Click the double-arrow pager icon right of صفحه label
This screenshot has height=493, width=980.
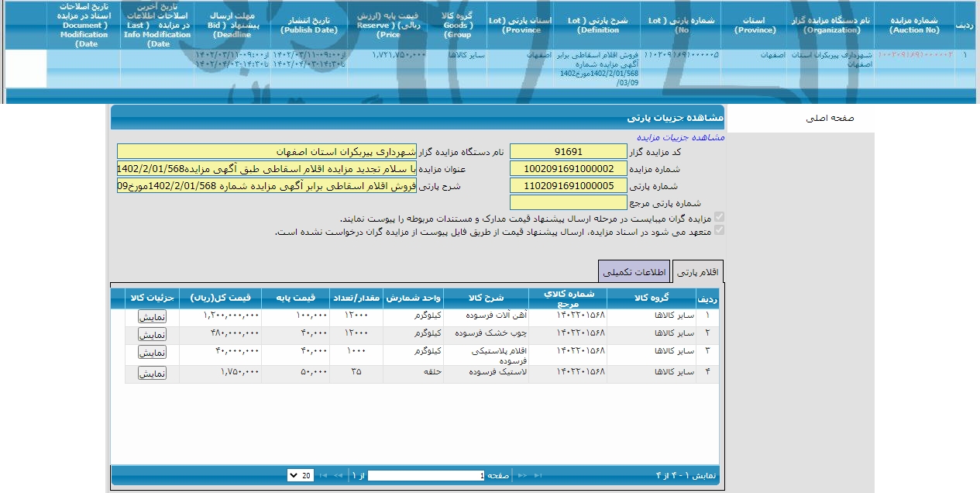tap(523, 475)
